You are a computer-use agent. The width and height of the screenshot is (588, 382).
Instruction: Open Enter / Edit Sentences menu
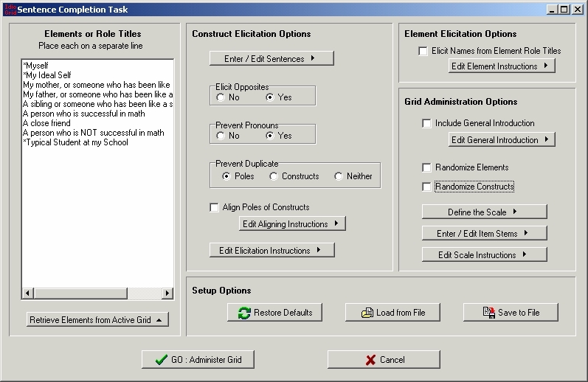tap(271, 58)
